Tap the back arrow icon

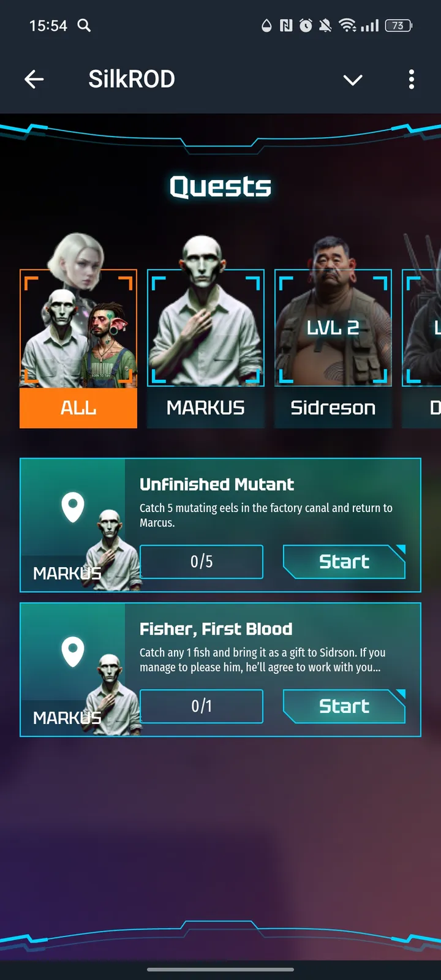point(34,79)
